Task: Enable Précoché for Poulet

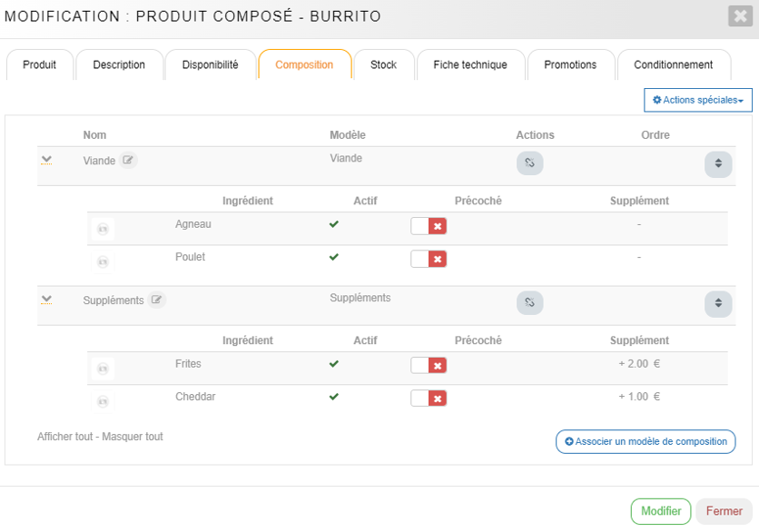Action: tap(429, 259)
